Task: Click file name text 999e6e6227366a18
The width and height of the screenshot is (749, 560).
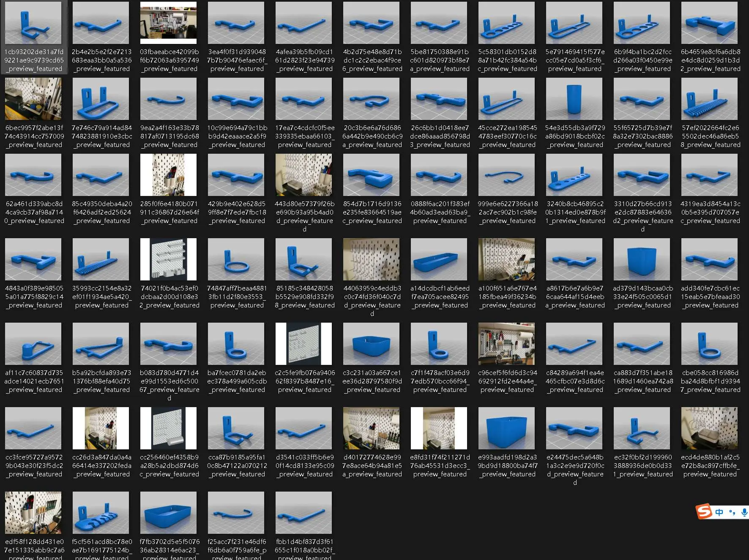Action: pyautogui.click(x=508, y=212)
